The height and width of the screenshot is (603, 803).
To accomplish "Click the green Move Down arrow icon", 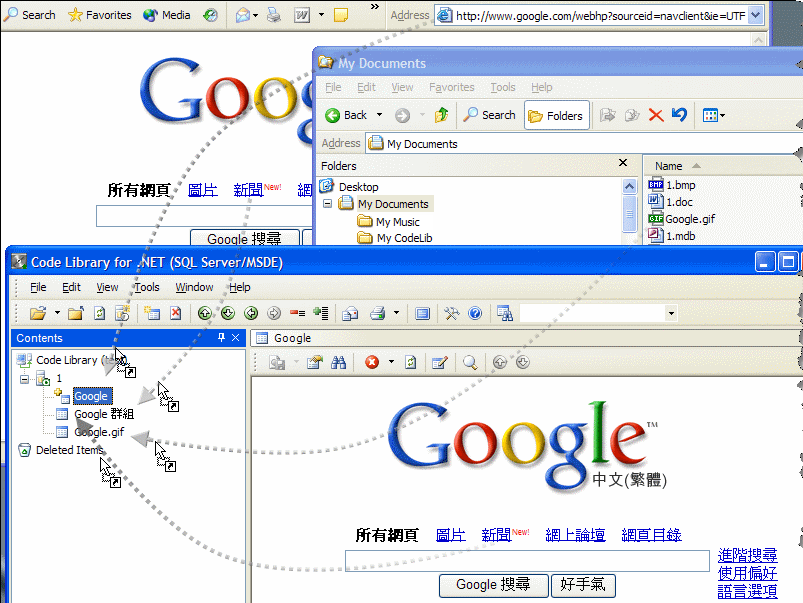I will point(228,313).
